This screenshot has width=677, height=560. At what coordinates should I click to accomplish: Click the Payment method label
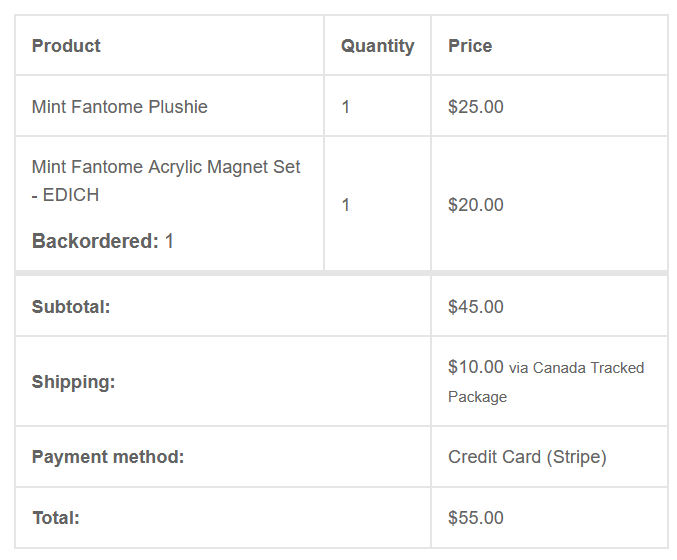coord(108,457)
